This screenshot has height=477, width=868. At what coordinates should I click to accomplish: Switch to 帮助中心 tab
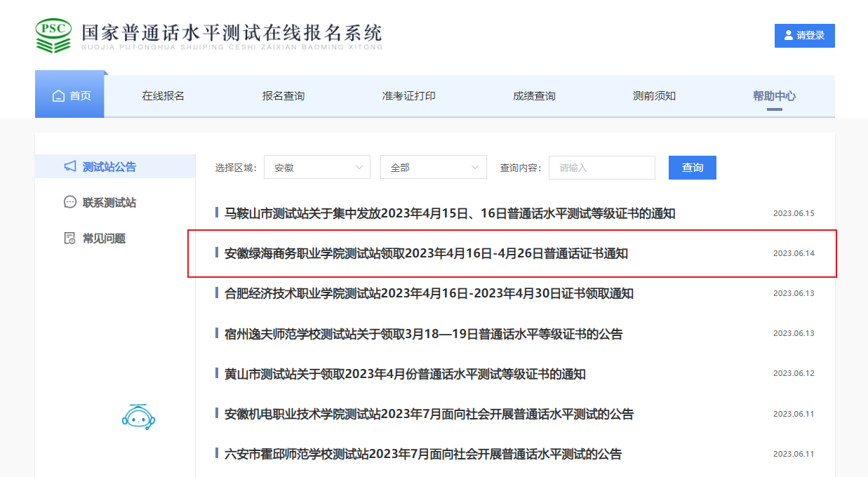(774, 96)
